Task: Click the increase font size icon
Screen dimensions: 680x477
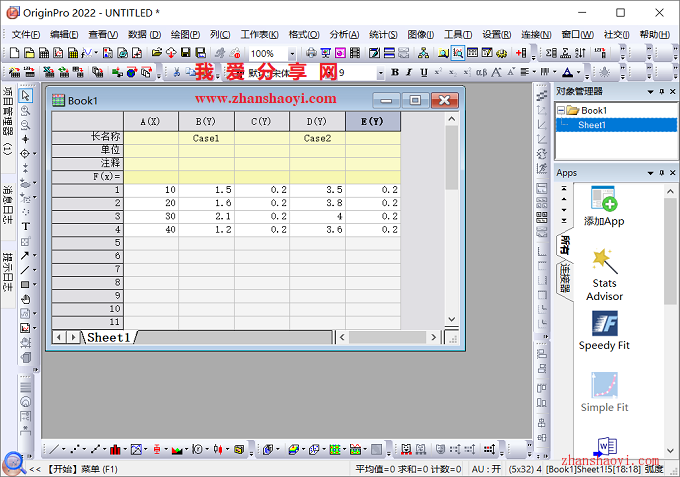Action: pyautogui.click(x=496, y=72)
